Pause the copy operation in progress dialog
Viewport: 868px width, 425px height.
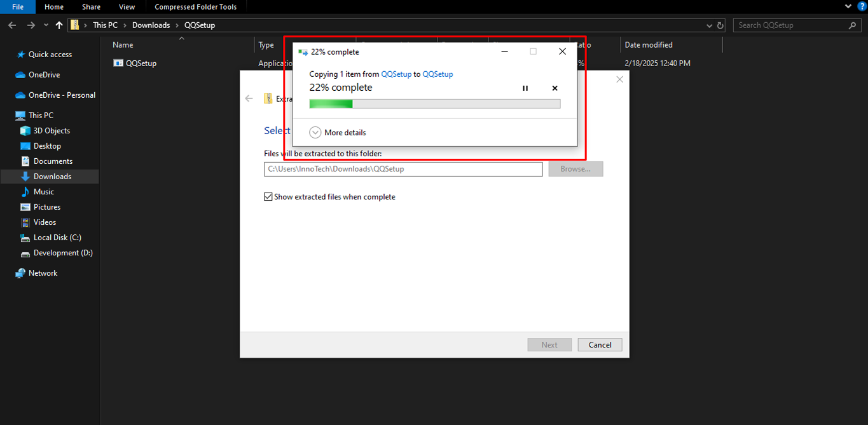[525, 88]
